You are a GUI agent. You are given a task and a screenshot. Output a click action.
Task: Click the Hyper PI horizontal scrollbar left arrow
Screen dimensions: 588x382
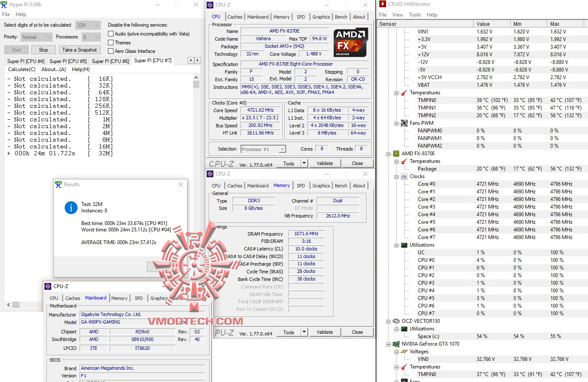(x=8, y=305)
